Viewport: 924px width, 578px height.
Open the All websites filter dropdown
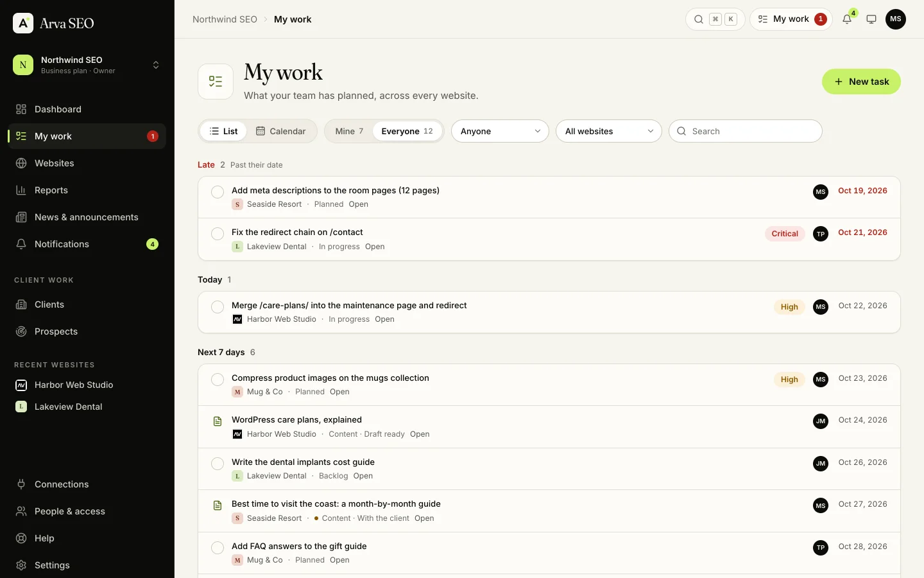coord(608,131)
